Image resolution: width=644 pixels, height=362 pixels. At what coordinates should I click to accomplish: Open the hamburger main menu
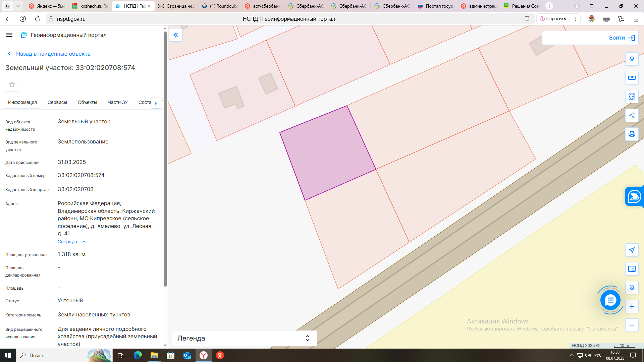pos(9,35)
